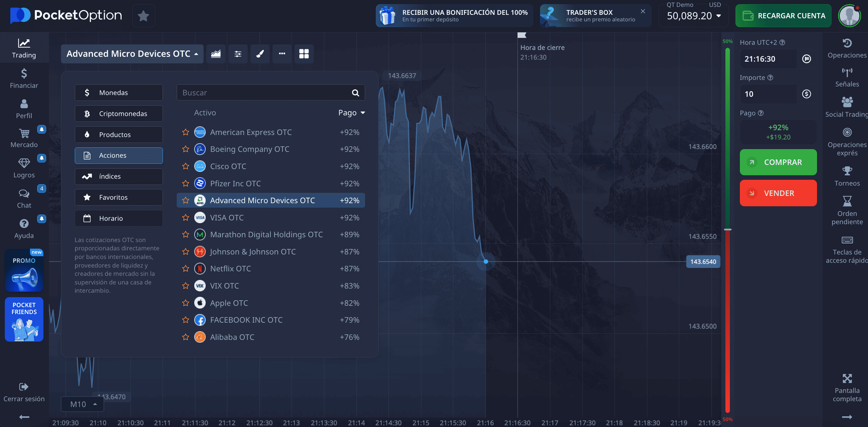
Task: Click Cerrar sesión logout icon
Action: coord(24,387)
